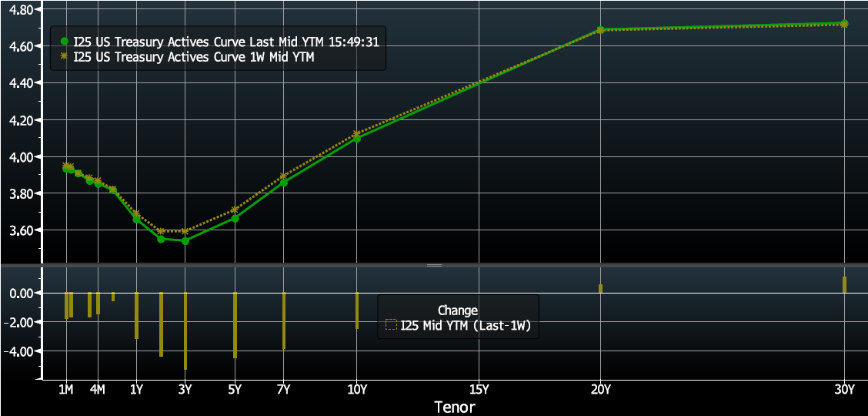This screenshot has height=416, width=868.
Task: Click the panel splitter handle between the charts
Action: point(434,265)
